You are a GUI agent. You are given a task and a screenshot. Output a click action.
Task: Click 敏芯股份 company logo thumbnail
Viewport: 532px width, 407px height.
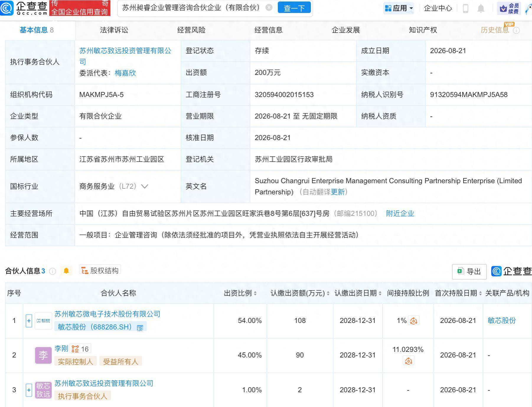pyautogui.click(x=43, y=321)
